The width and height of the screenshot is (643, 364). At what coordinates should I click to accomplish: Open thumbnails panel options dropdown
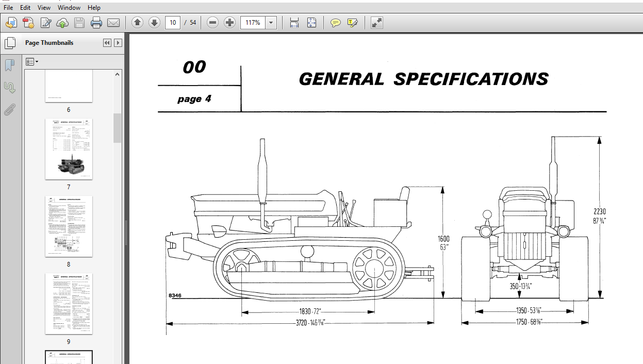pyautogui.click(x=32, y=62)
